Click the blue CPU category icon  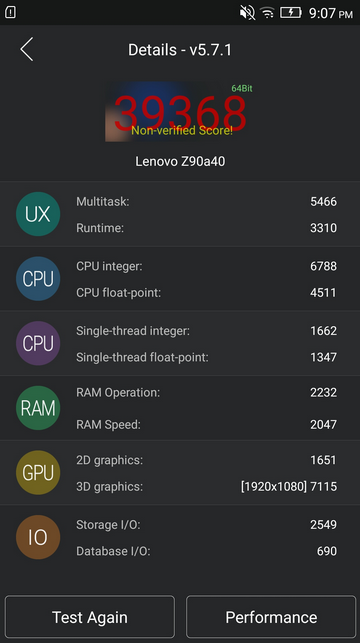[x=38, y=278]
